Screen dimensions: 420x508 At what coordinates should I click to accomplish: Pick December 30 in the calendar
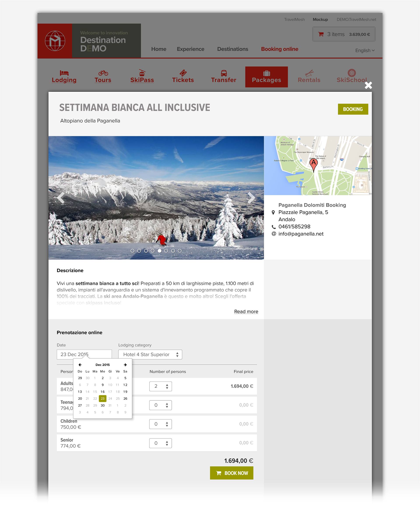point(103,405)
